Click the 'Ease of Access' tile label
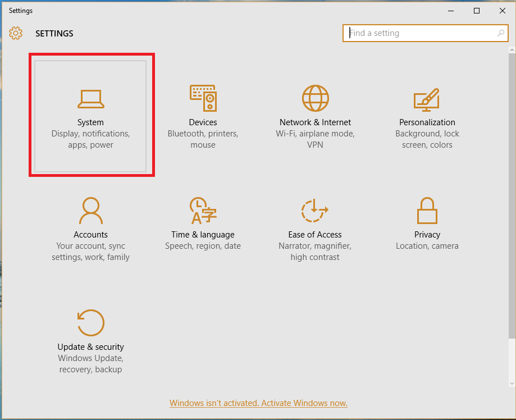Screen dimensions: 516x420 315,235
